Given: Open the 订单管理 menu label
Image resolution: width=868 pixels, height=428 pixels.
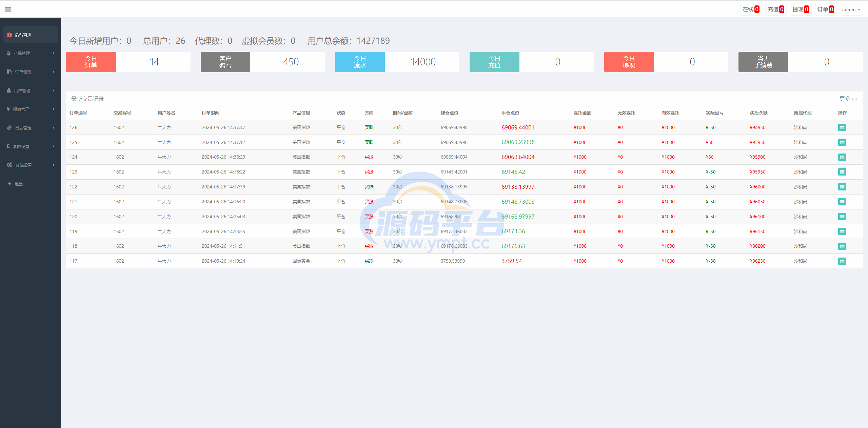Looking at the screenshot, I should pyautogui.click(x=23, y=72).
